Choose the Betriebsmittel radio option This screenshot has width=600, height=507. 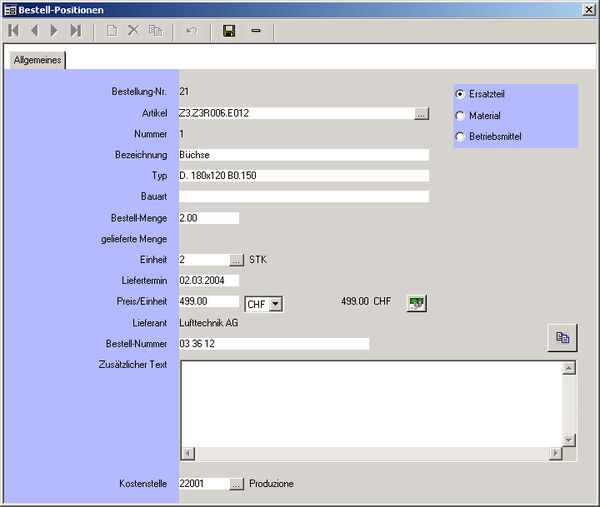pyautogui.click(x=460, y=136)
